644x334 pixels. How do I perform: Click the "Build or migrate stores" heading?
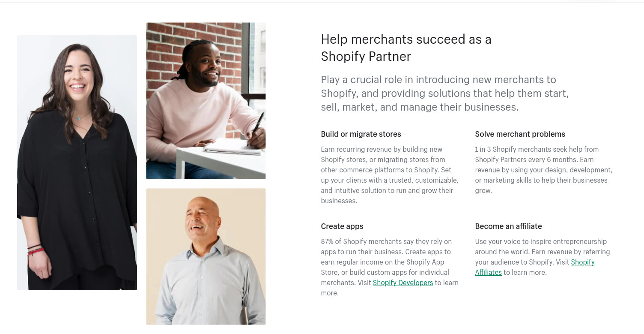coord(361,134)
